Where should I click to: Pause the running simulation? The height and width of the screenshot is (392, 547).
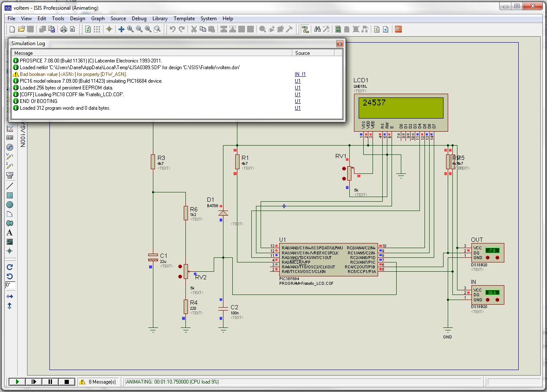[x=50, y=382]
